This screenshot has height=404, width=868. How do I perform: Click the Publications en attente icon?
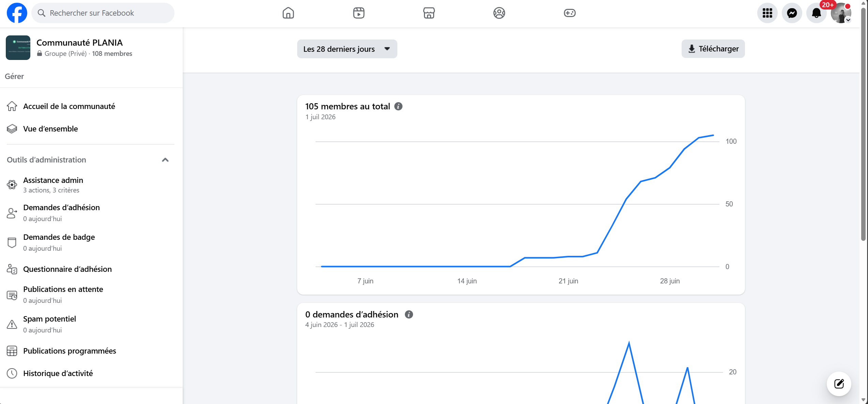(12, 295)
